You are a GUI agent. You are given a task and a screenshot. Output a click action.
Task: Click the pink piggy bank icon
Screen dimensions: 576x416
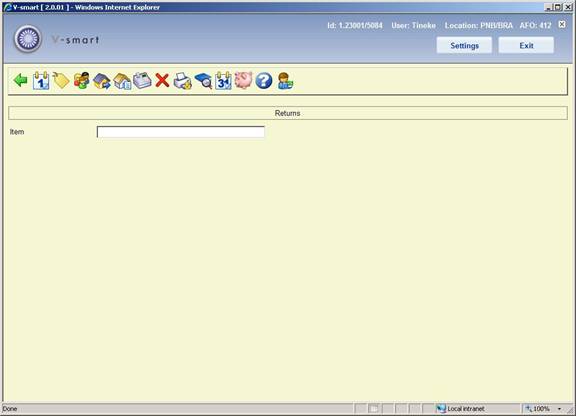(x=243, y=80)
